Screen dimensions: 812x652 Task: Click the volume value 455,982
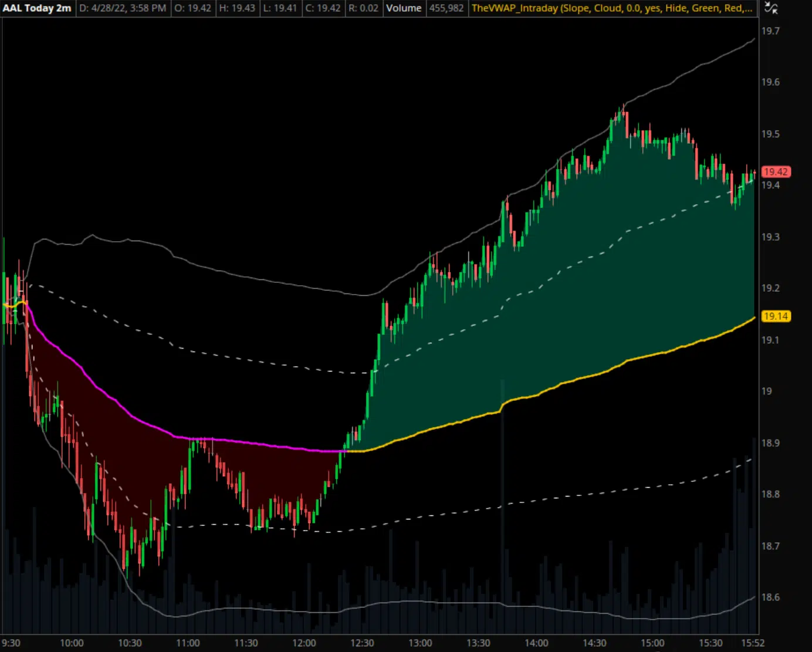click(x=446, y=8)
